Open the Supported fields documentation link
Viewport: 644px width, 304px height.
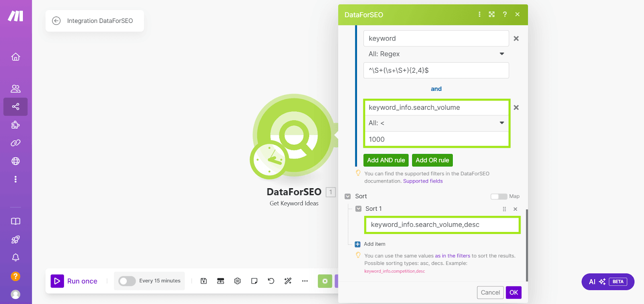[x=423, y=181]
